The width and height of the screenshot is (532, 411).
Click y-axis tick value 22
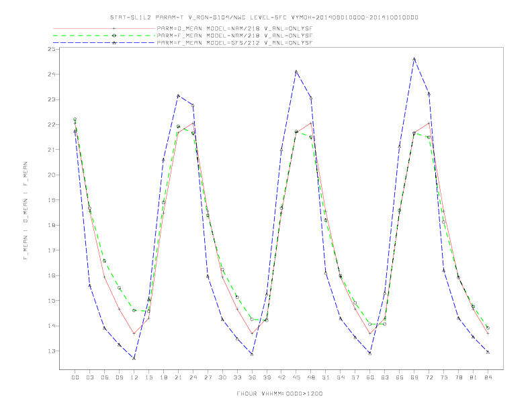(x=52, y=124)
